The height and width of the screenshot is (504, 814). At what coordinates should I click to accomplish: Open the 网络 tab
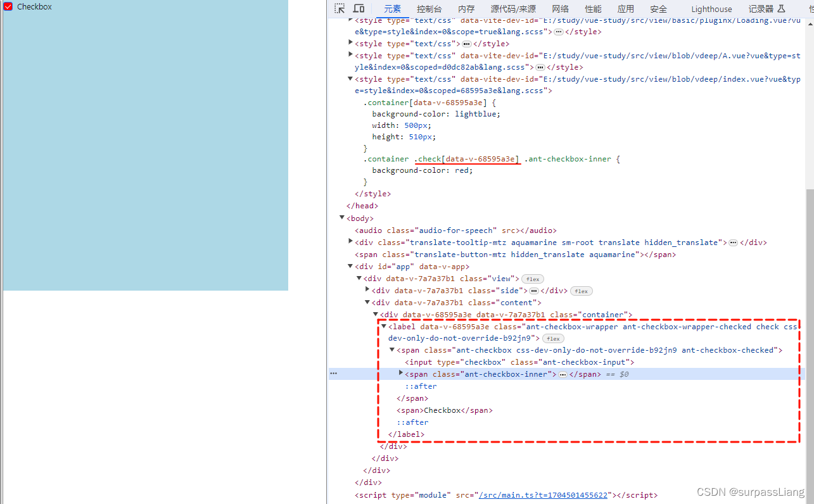tap(560, 9)
